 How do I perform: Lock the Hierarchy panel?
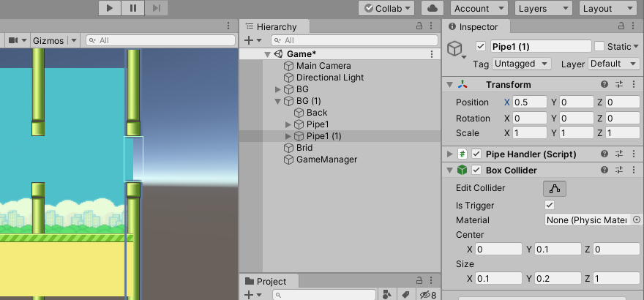pos(419,26)
